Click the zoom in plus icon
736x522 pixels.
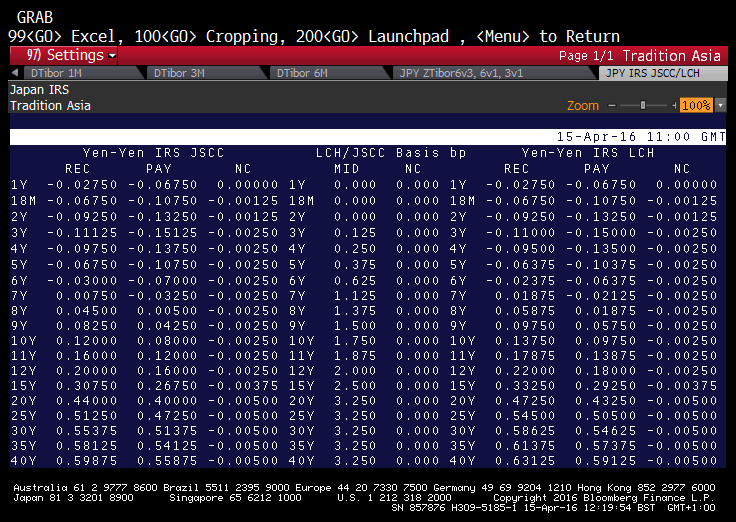[674, 106]
